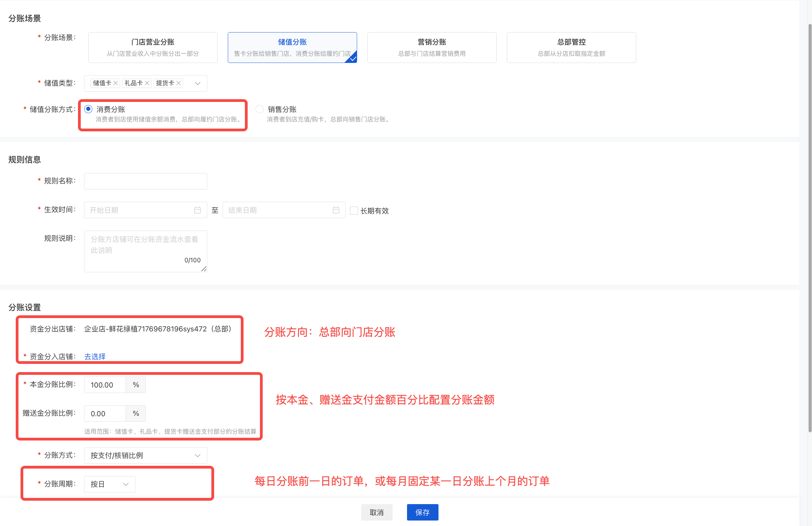The image size is (812, 526).
Task: Remove the 储值卡 tag with its X
Action: tap(116, 83)
